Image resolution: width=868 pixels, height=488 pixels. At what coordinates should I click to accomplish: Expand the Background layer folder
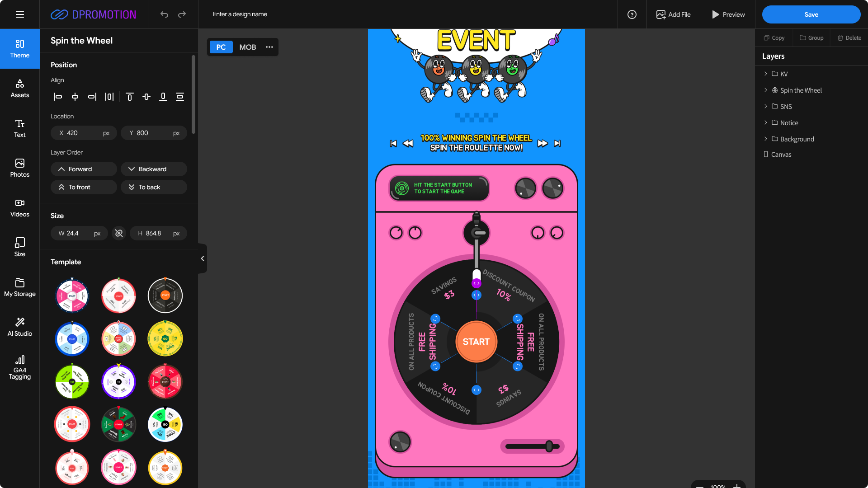765,139
